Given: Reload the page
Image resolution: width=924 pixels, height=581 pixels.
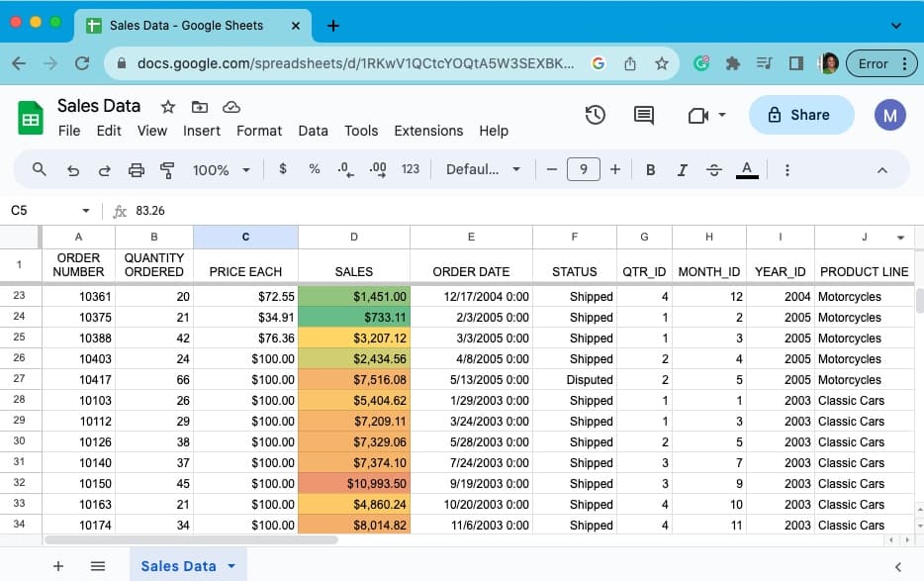Looking at the screenshot, I should coord(82,63).
